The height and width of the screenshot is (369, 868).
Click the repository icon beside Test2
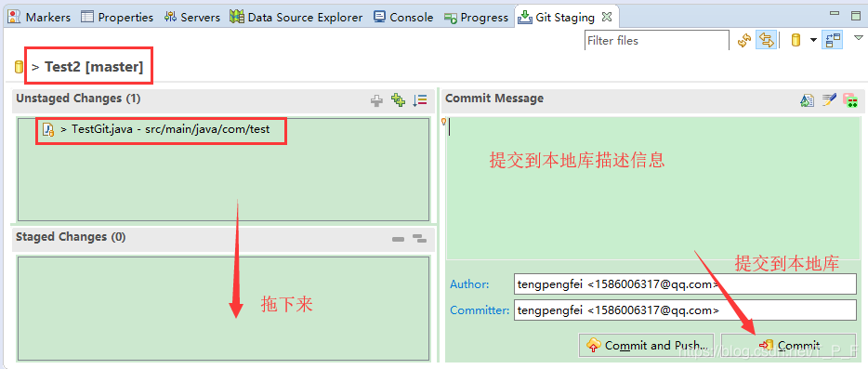(x=19, y=68)
